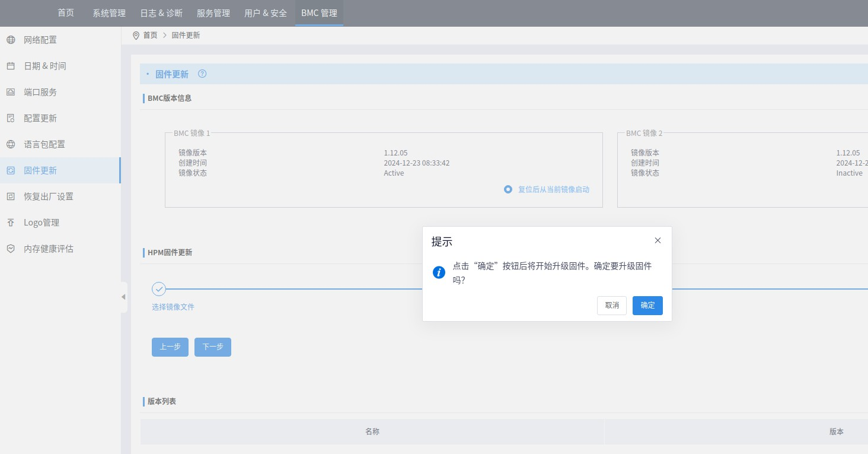868x454 pixels.
Task: Cancel the upgrade prompt with 取消
Action: [612, 306]
